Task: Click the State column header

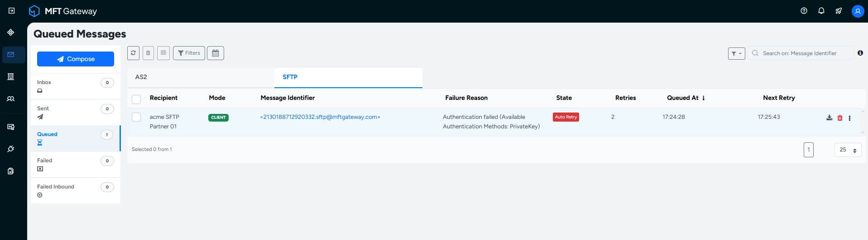Action: pyautogui.click(x=564, y=98)
